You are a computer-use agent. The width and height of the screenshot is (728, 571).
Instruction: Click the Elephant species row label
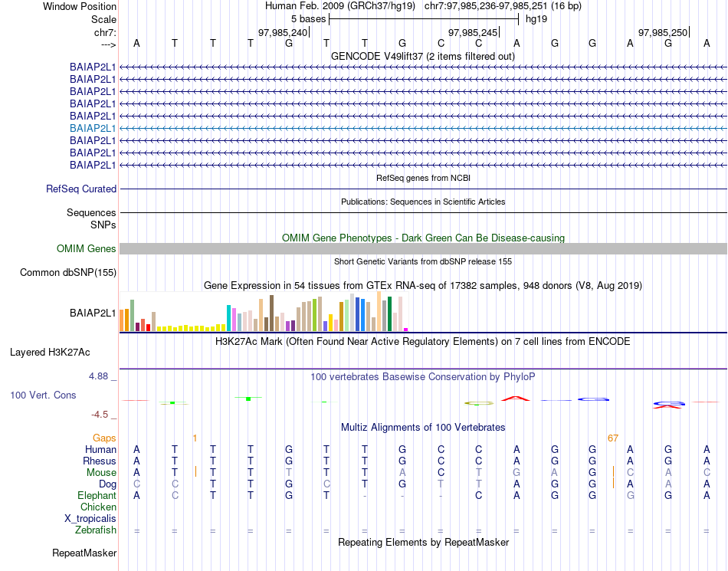tap(97, 495)
